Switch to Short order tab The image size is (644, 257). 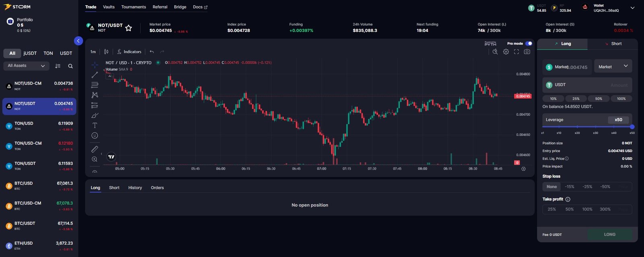point(613,44)
